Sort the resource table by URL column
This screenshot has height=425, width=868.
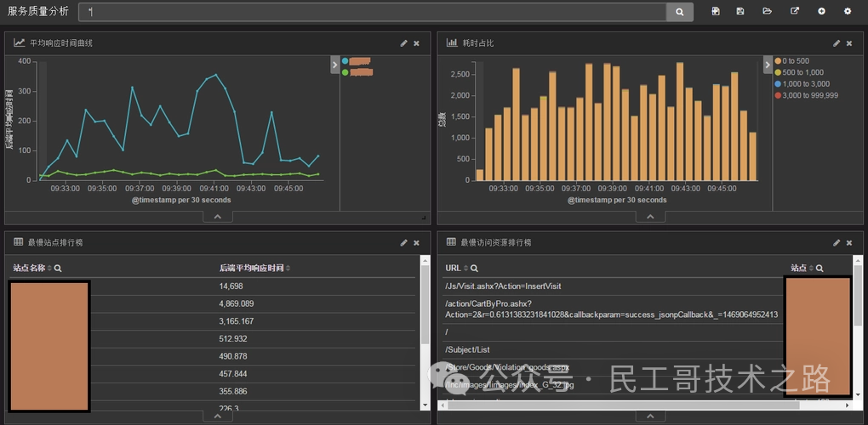[x=465, y=268]
